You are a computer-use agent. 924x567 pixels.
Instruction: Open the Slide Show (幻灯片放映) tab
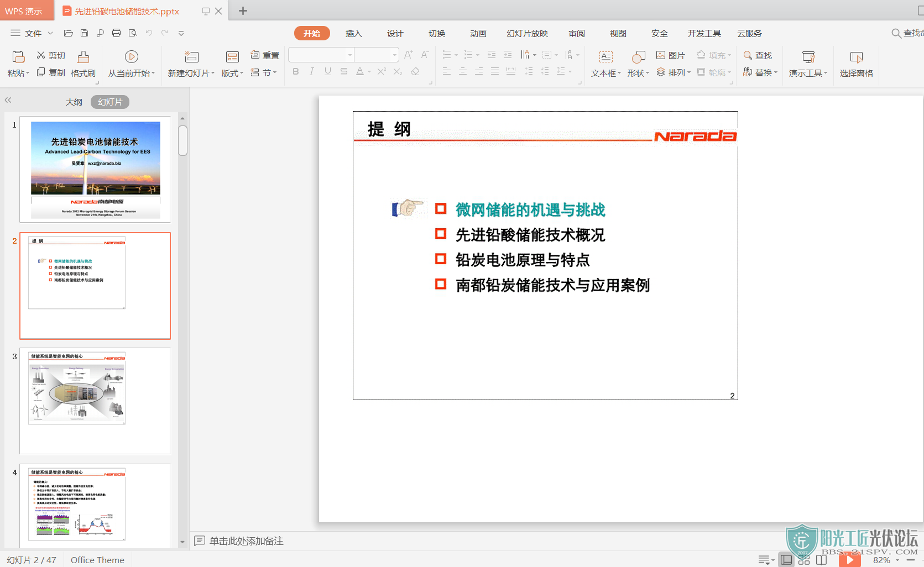pyautogui.click(x=527, y=33)
